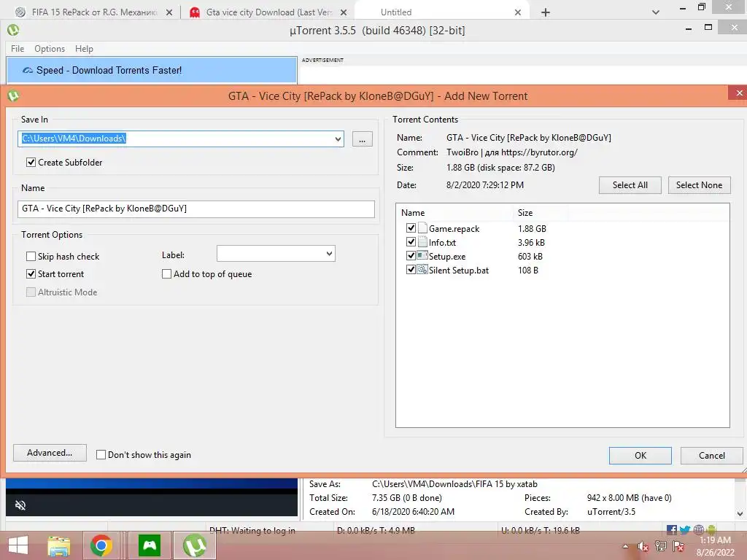The width and height of the screenshot is (747, 560).
Task: Click the Cancel button
Action: [x=712, y=456]
